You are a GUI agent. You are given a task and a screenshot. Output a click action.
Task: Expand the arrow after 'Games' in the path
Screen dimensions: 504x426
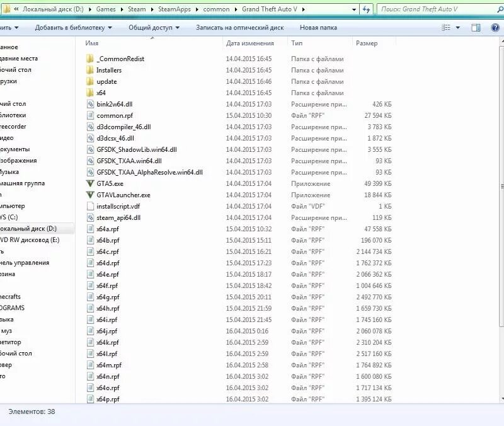tap(122, 9)
